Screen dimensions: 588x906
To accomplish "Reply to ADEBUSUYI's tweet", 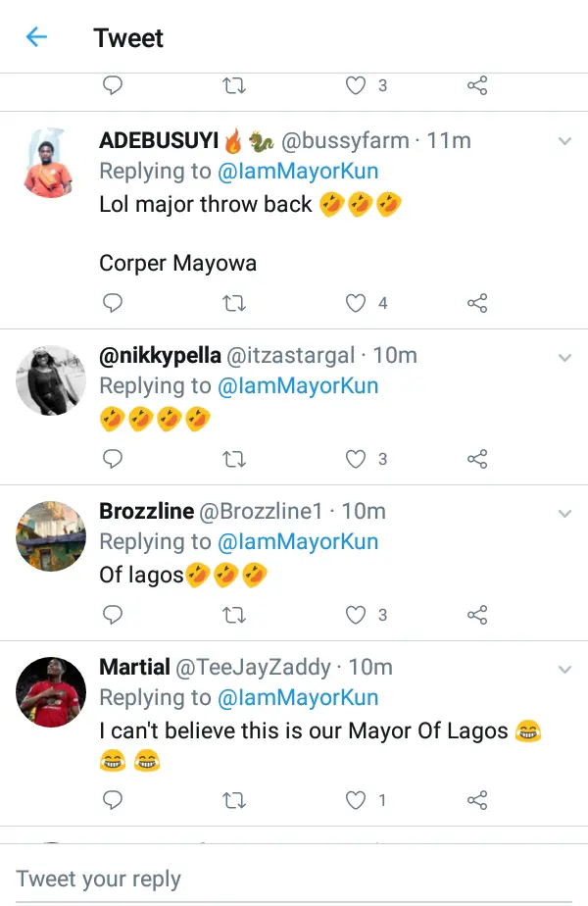I will click(113, 303).
